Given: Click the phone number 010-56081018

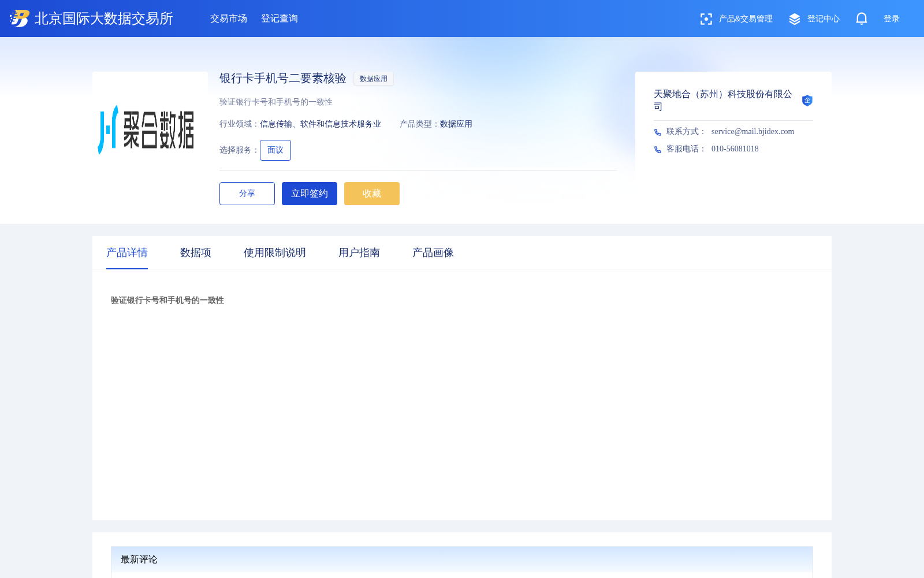Looking at the screenshot, I should [735, 149].
